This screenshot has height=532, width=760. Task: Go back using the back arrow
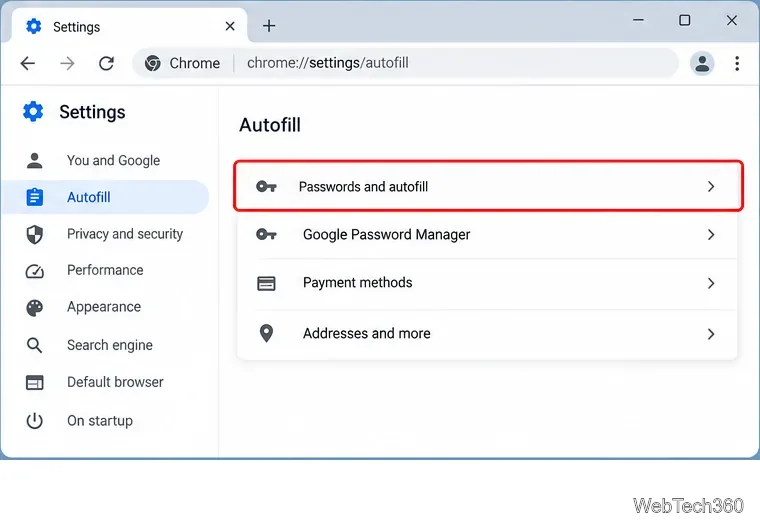pos(28,63)
